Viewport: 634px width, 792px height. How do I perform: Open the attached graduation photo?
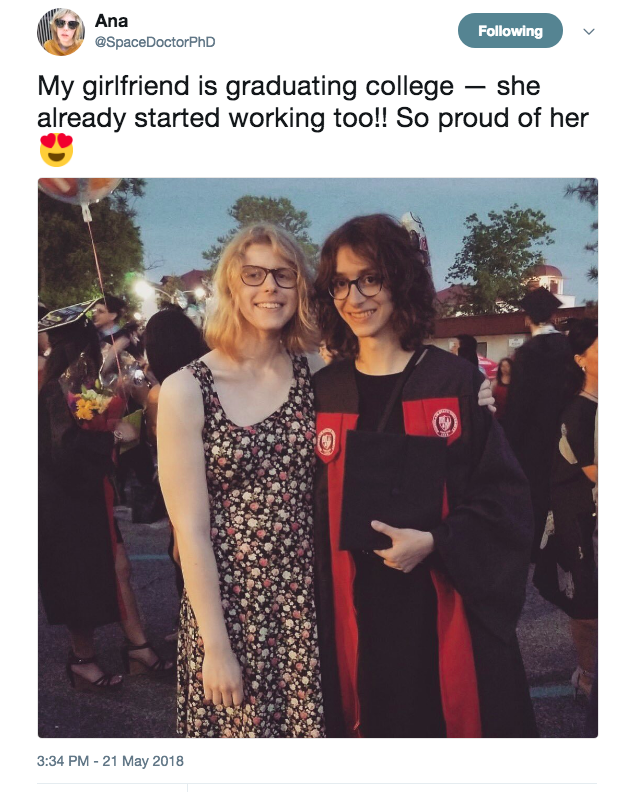[318, 458]
